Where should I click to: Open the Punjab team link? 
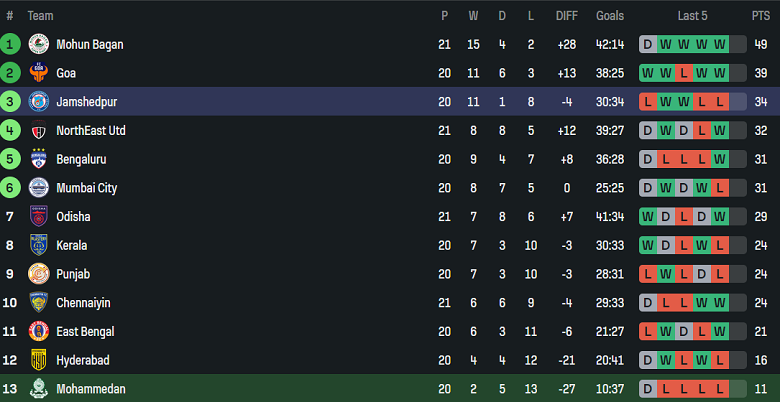73,274
